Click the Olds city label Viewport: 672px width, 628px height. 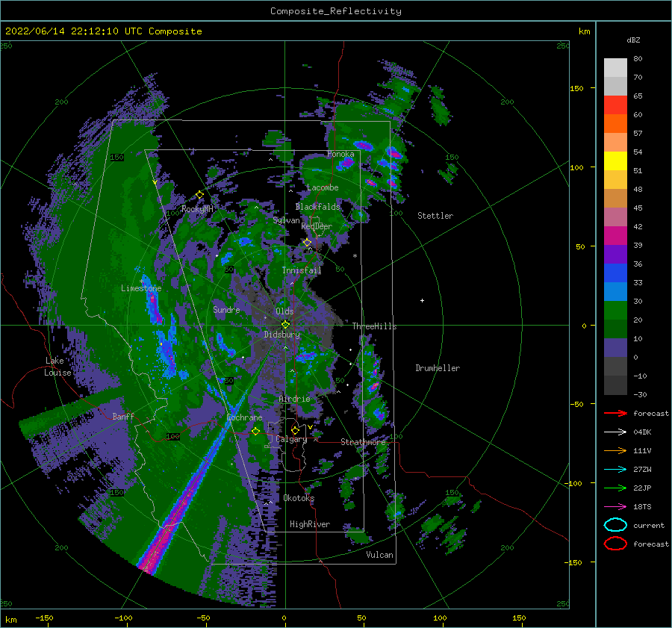(284, 311)
